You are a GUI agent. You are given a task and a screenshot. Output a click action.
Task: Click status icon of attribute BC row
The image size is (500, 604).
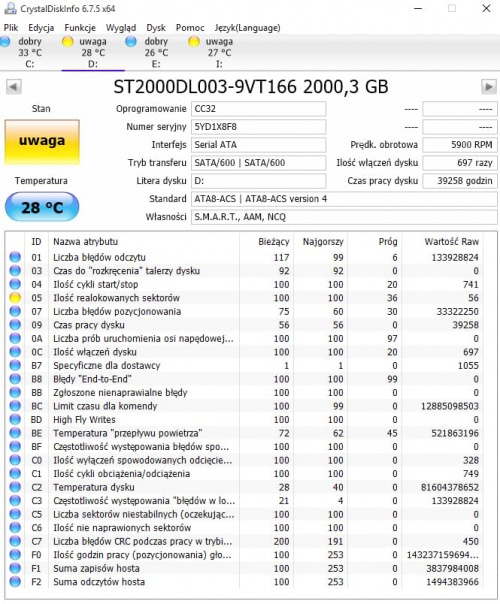15,406
